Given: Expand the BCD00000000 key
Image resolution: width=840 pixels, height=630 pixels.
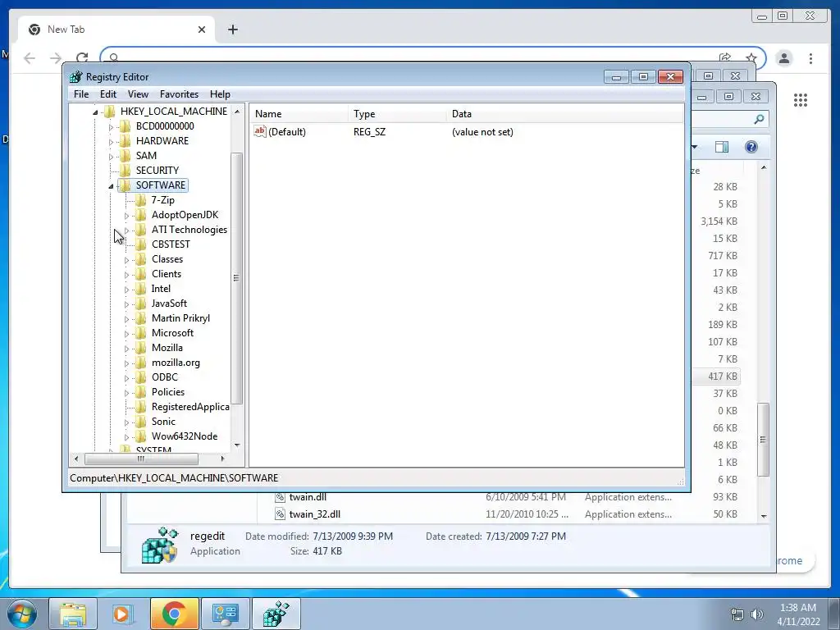Looking at the screenshot, I should (111, 127).
